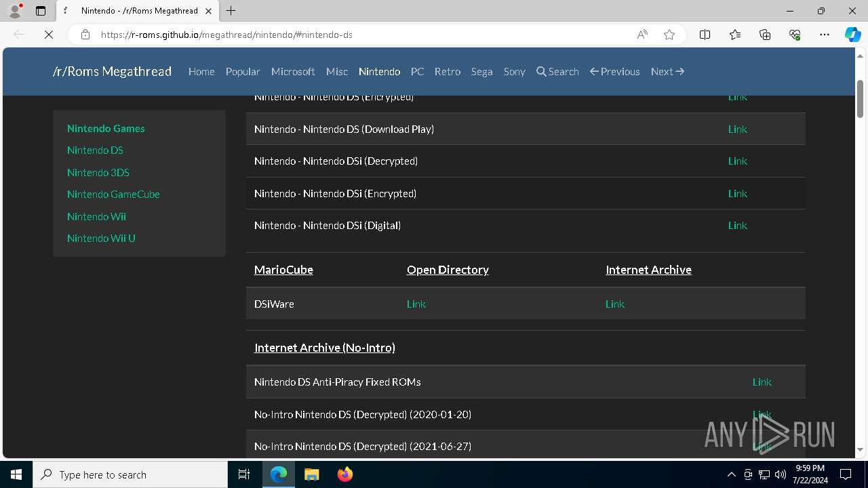Stop loading the page
The height and width of the screenshot is (488, 868).
[49, 35]
